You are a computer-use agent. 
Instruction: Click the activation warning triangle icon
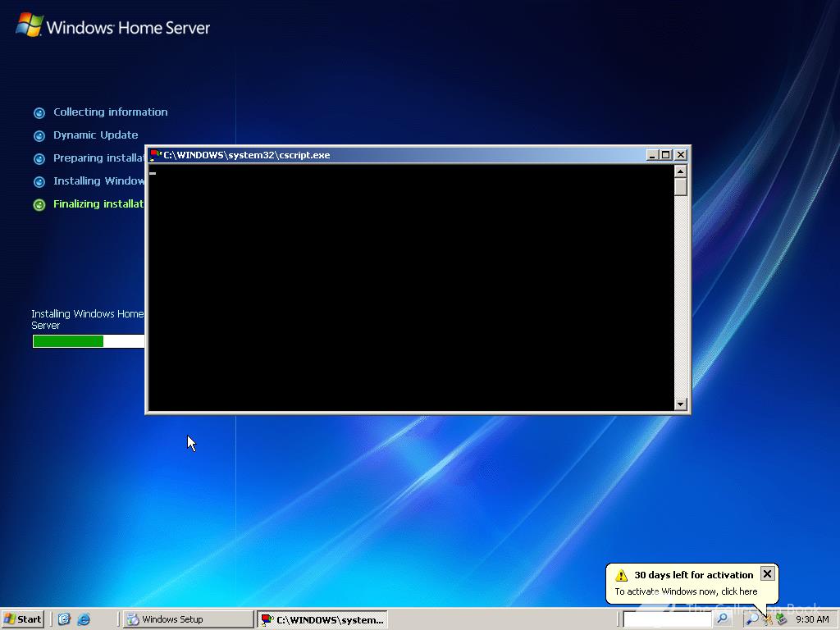[622, 575]
